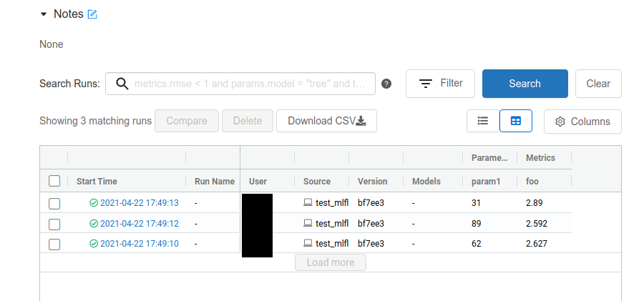
Task: Click param1 value 62
Action: pyautogui.click(x=477, y=244)
